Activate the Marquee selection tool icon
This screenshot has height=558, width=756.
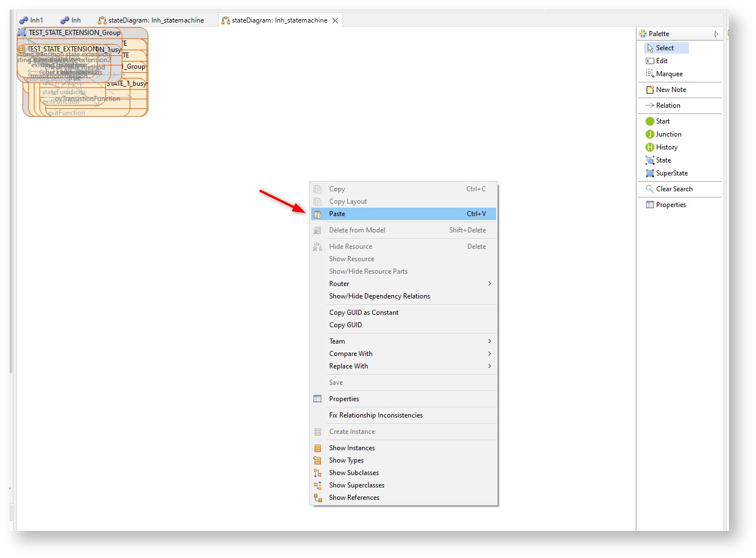[x=649, y=74]
